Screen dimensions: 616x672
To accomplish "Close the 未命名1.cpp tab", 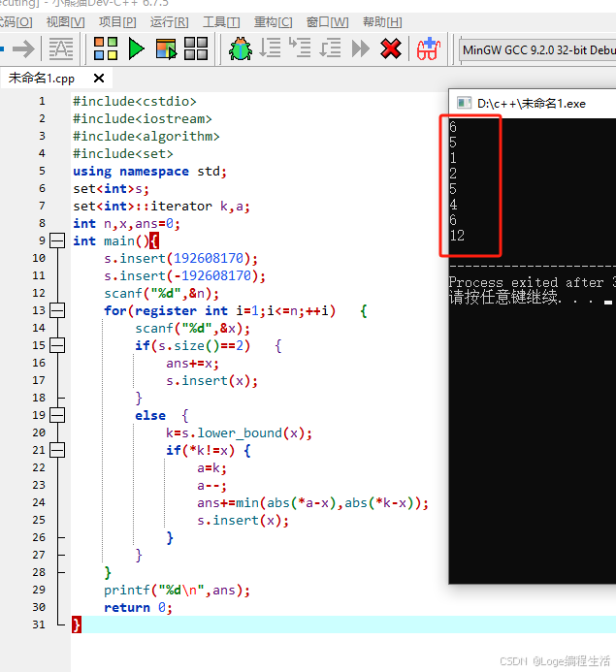I will tap(99, 78).
